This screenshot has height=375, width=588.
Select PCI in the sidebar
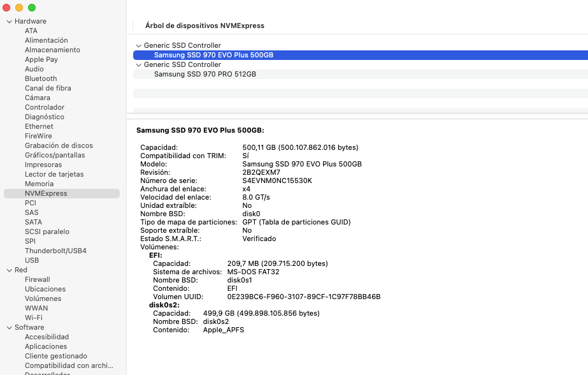click(x=31, y=203)
